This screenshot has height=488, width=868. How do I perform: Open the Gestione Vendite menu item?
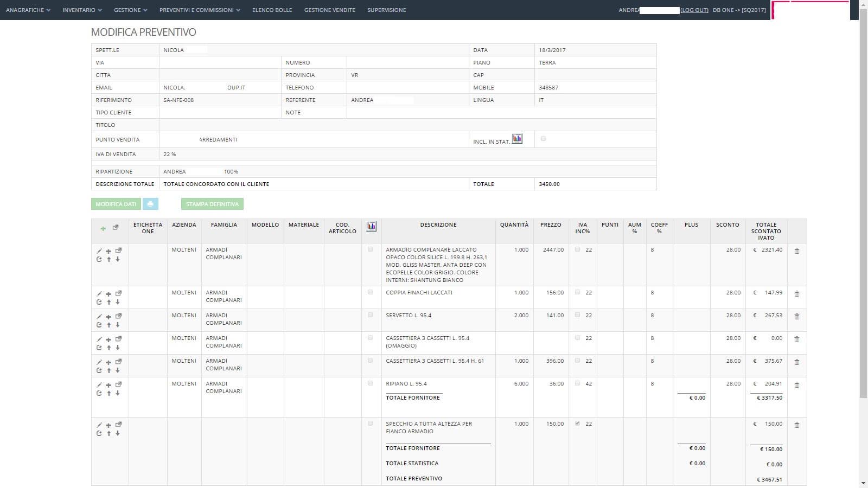(x=330, y=10)
